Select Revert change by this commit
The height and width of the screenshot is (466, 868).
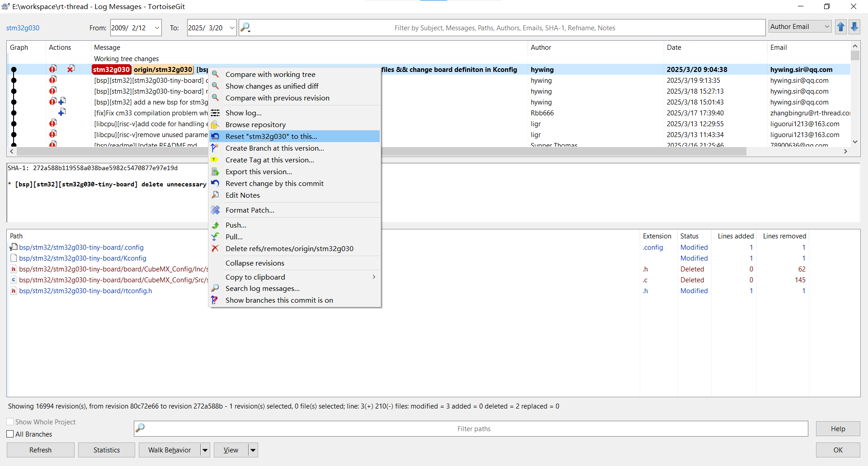click(274, 183)
